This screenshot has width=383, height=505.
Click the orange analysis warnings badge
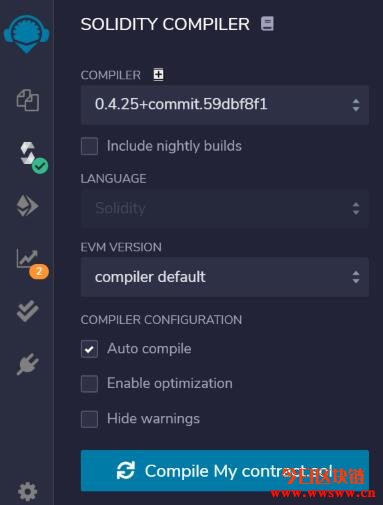pyautogui.click(x=39, y=272)
